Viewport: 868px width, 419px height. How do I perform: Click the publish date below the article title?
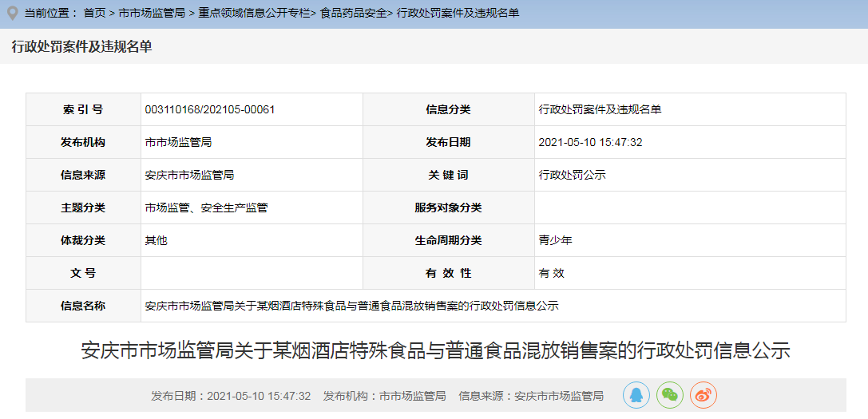pyautogui.click(x=231, y=396)
